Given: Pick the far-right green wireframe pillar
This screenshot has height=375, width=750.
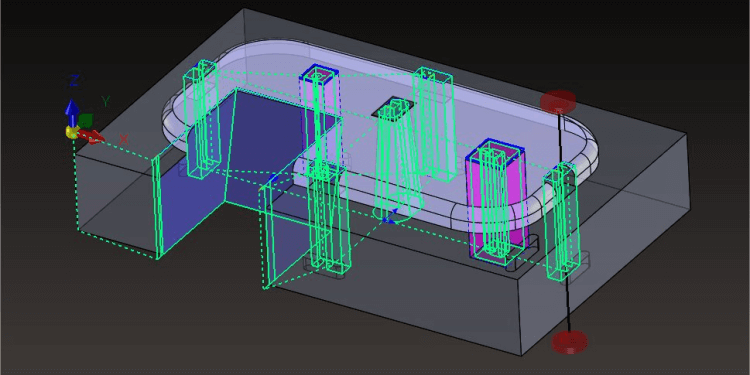Looking at the screenshot, I should (561, 222).
